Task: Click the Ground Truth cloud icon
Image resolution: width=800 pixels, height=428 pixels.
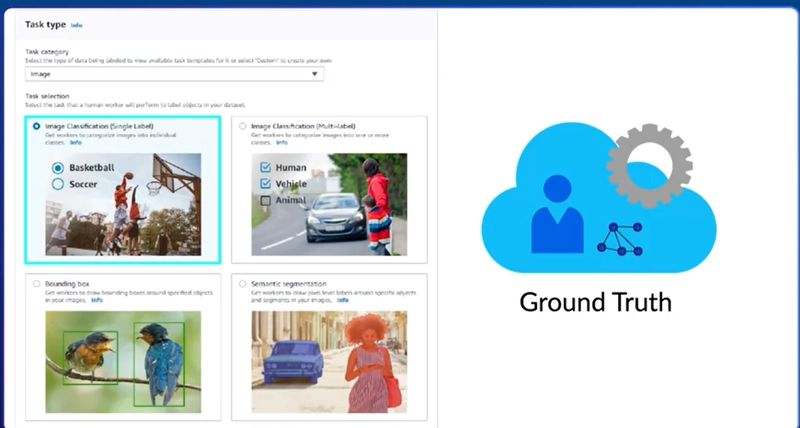Action: [x=598, y=198]
